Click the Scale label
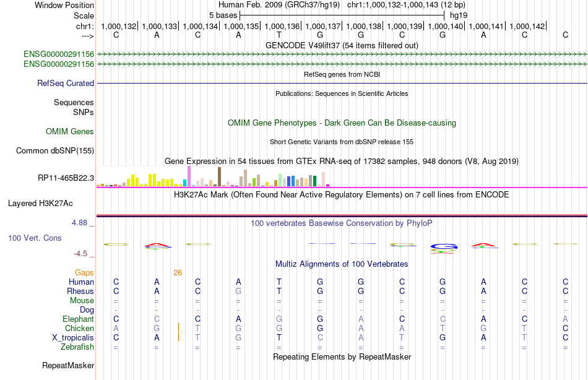This screenshot has height=380, width=588. coord(84,15)
